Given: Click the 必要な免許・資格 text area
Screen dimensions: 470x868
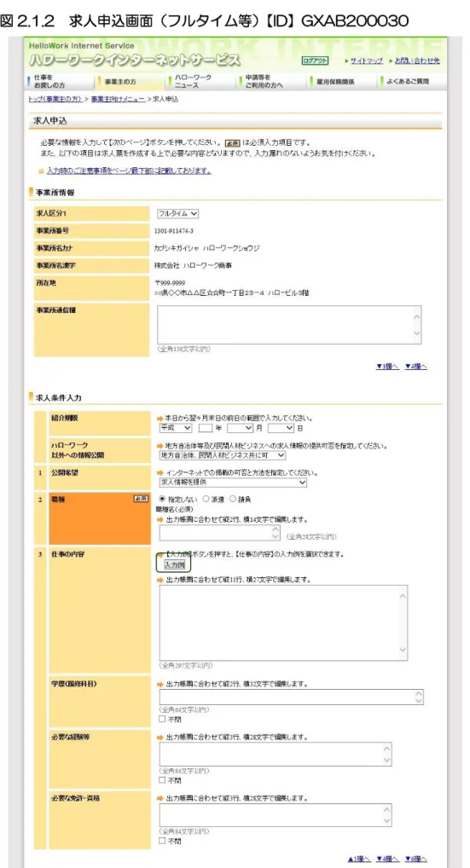Looking at the screenshot, I should point(276,815).
